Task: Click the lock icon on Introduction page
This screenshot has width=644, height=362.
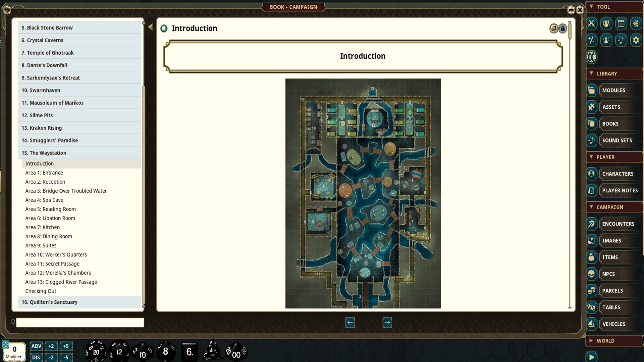Action: click(x=563, y=28)
